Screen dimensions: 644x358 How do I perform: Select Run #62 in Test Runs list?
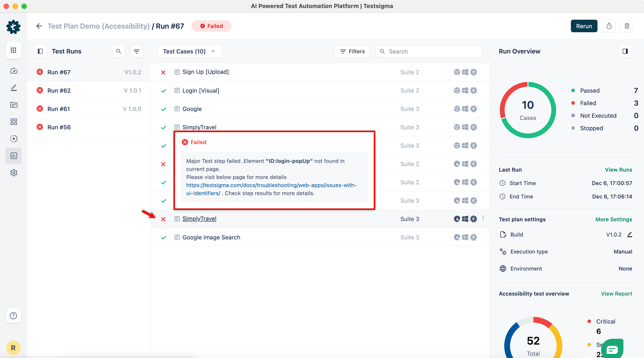(x=59, y=91)
